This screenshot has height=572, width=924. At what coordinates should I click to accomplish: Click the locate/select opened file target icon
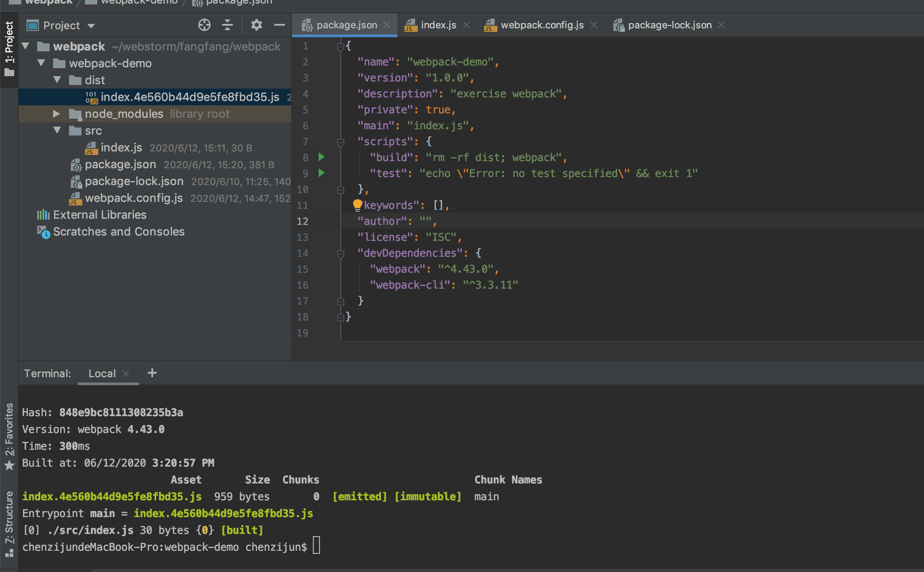[204, 25]
